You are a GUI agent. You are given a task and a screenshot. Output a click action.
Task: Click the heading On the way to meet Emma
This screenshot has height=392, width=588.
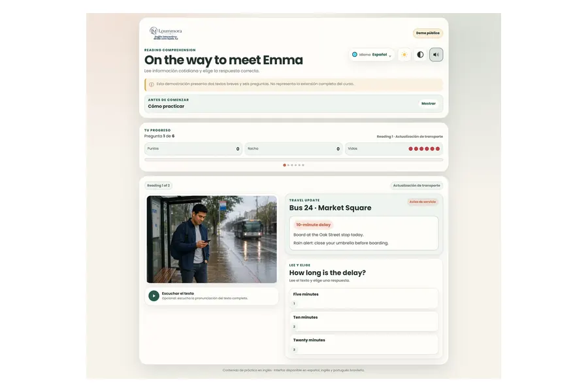pos(223,60)
